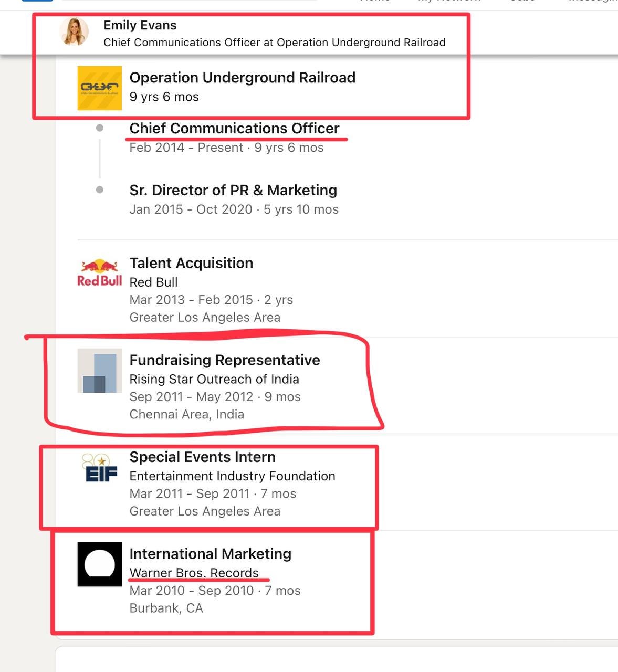618x672 pixels.
Task: Open the Fundraising Representative position
Action: [x=225, y=360]
